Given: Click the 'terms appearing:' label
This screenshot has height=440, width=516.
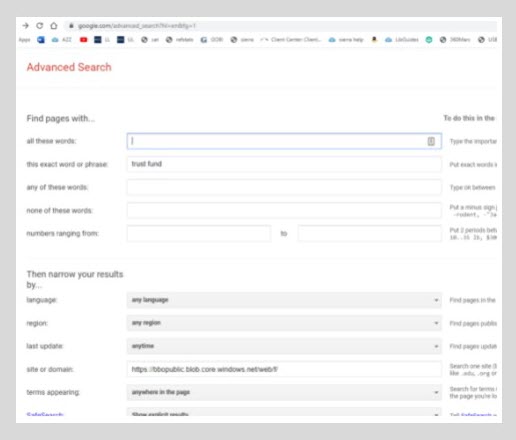Looking at the screenshot, I should 53,392.
